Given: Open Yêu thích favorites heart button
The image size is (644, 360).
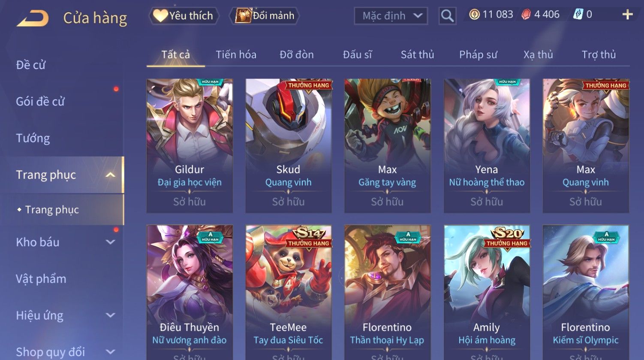Looking at the screenshot, I should pos(184,16).
